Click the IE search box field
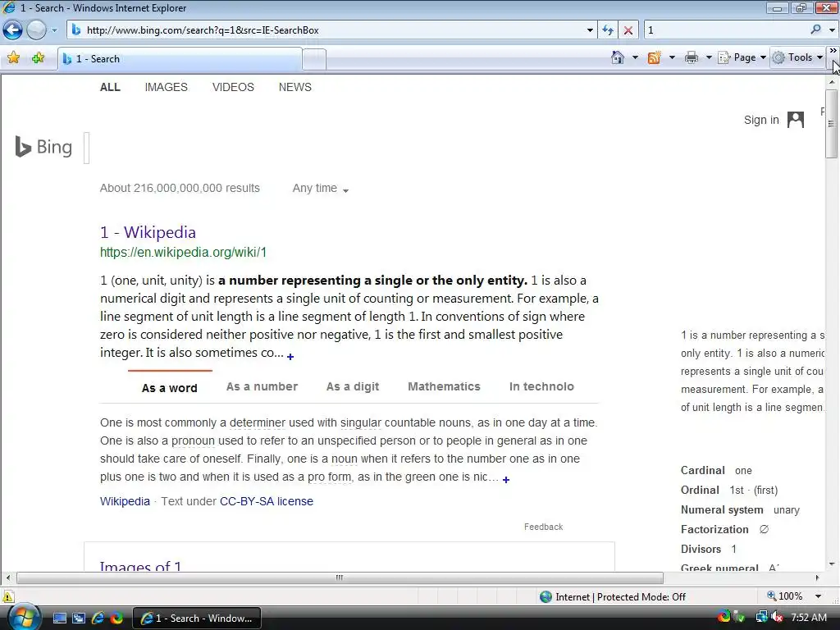 pos(726,30)
